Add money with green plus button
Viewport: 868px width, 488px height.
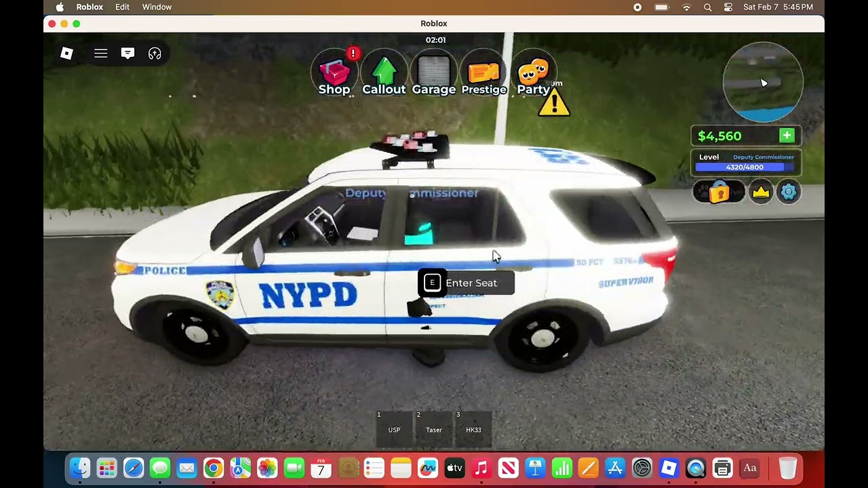coord(787,136)
